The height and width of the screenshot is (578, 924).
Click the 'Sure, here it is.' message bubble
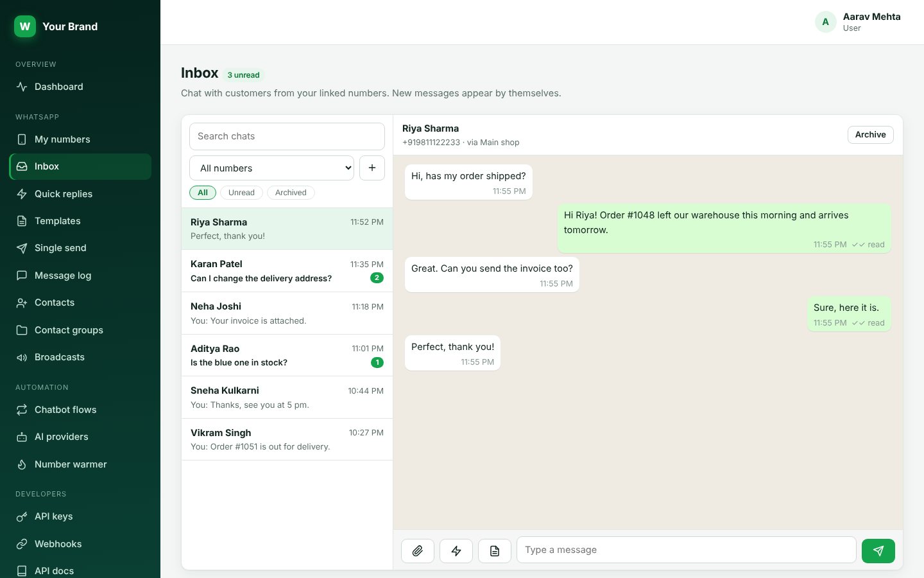pos(849,314)
